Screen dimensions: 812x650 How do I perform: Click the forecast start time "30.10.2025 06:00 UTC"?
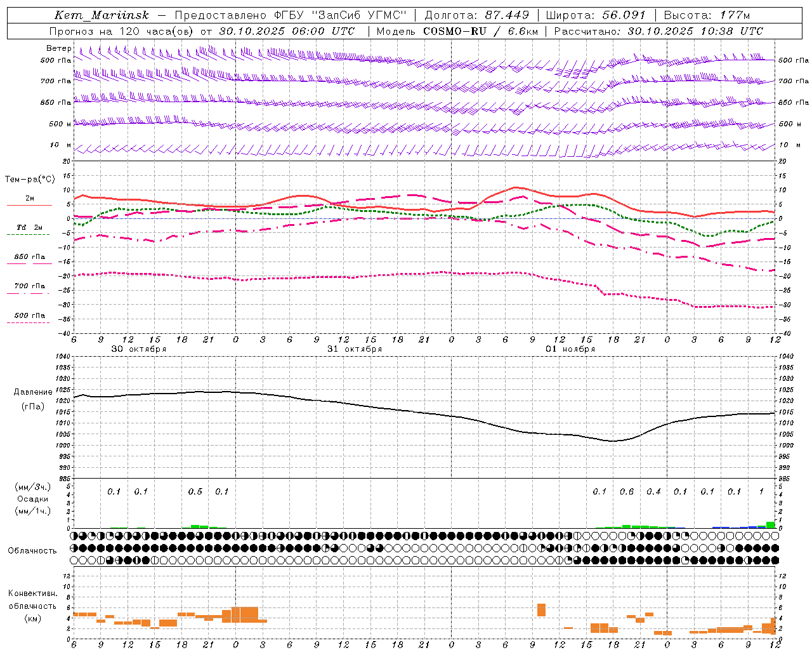coord(287,31)
